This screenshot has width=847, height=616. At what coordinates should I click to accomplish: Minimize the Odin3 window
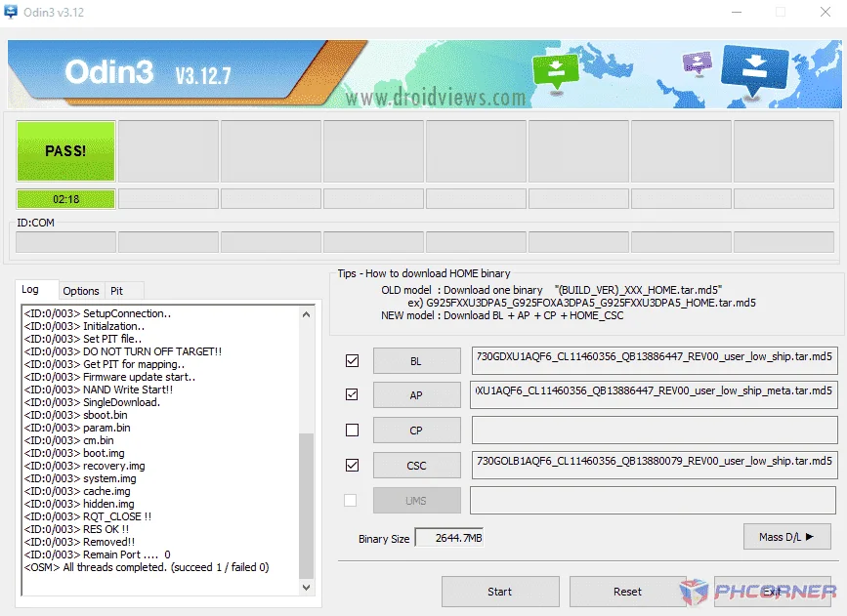tap(737, 12)
